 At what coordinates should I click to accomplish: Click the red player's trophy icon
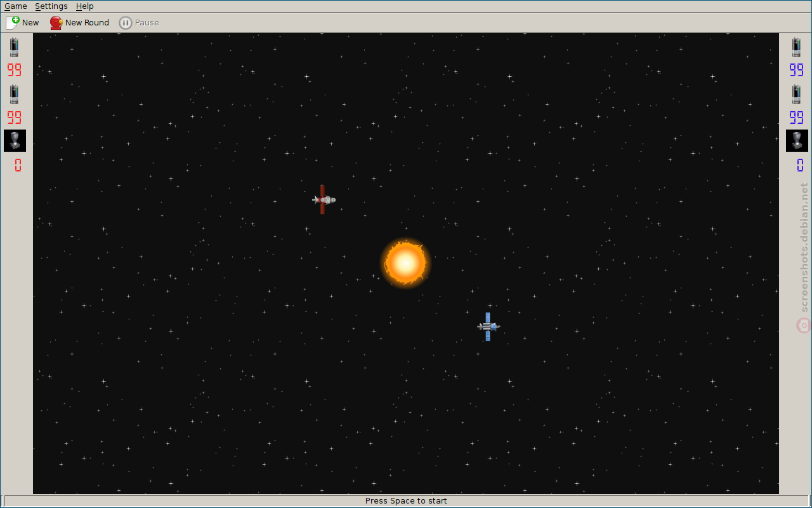tap(15, 140)
